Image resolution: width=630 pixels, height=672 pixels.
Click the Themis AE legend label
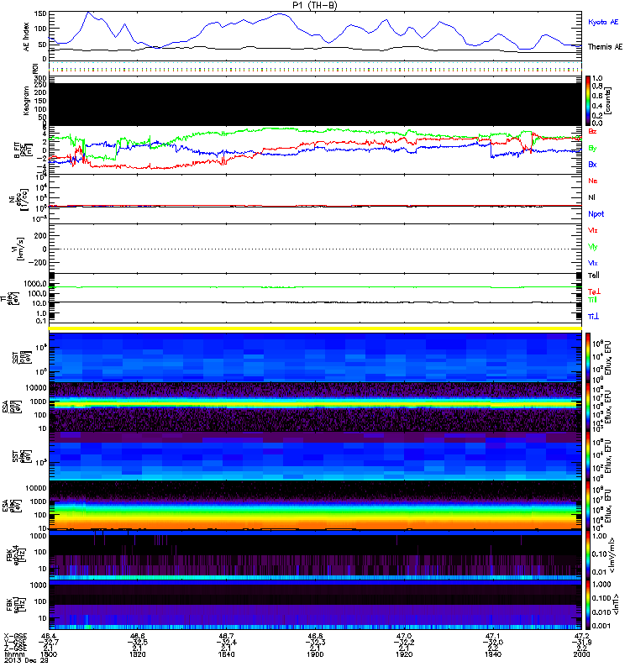click(x=603, y=50)
